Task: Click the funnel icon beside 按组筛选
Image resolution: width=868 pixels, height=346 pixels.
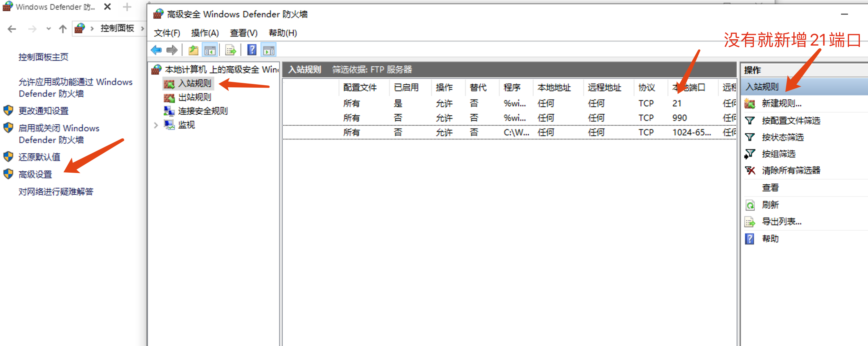Action: pyautogui.click(x=749, y=154)
